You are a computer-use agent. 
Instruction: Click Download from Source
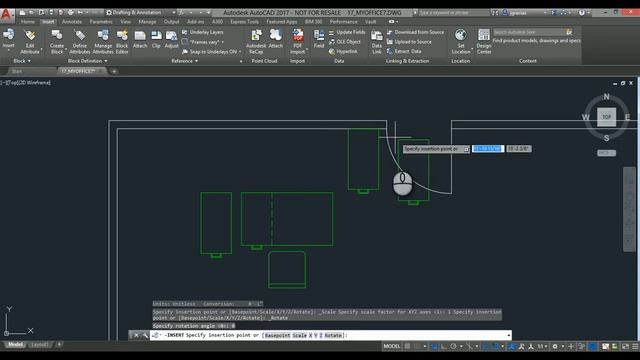tap(415, 32)
